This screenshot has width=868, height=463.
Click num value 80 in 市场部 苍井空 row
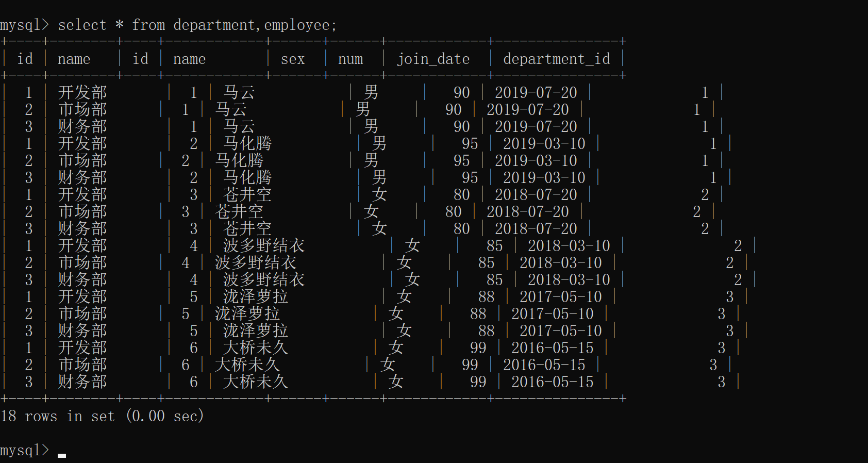click(x=454, y=211)
